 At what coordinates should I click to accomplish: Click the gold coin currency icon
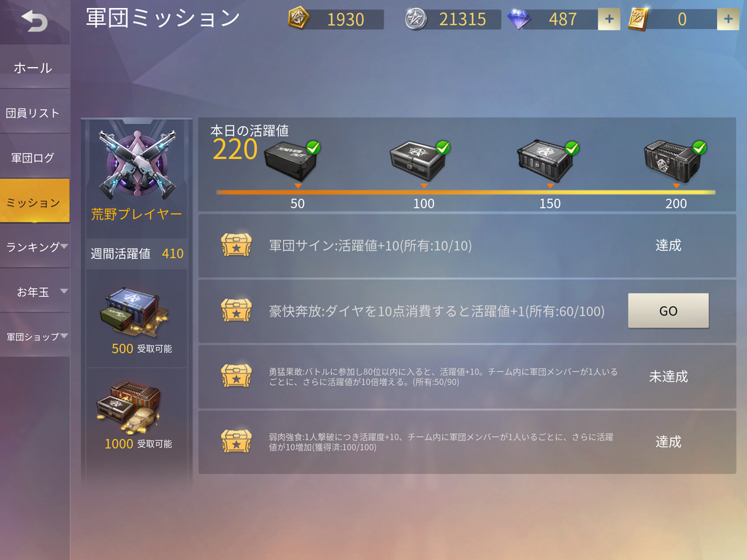pos(298,18)
